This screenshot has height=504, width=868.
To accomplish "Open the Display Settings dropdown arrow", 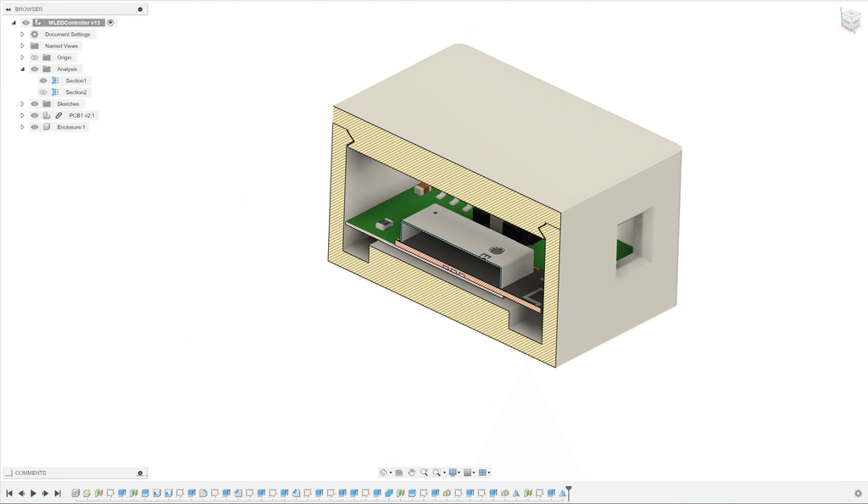I will click(459, 473).
